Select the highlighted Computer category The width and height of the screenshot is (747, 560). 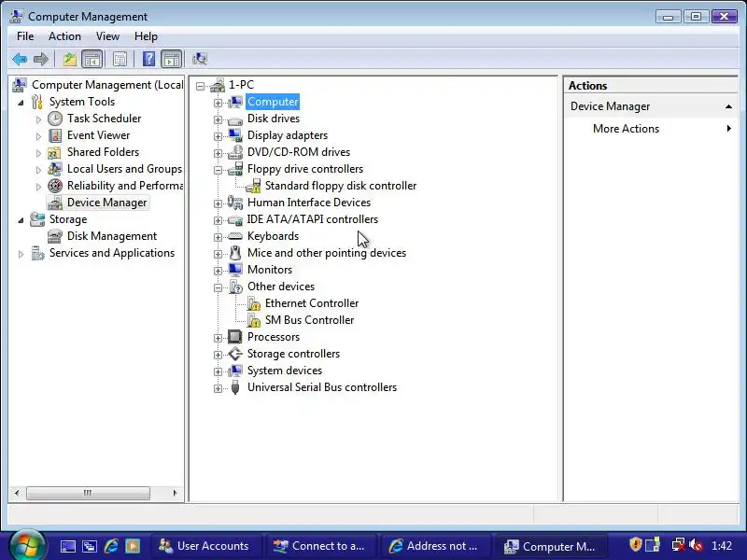pos(273,102)
